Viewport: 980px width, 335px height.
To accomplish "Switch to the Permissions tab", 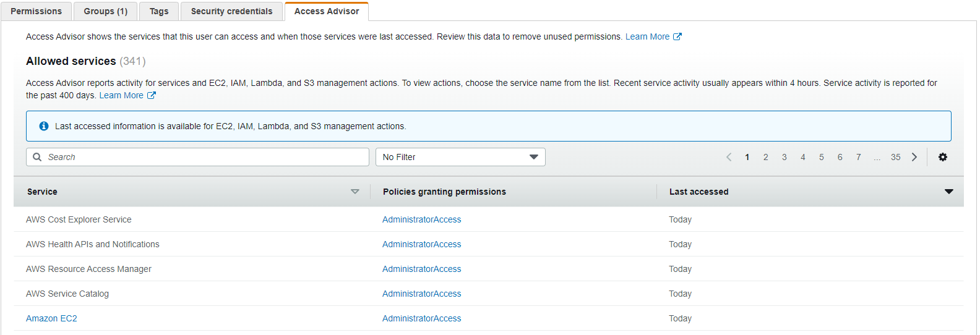I will pyautogui.click(x=37, y=11).
